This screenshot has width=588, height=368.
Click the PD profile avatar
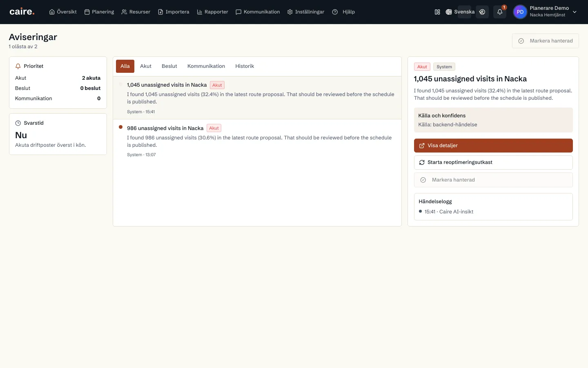(x=520, y=12)
